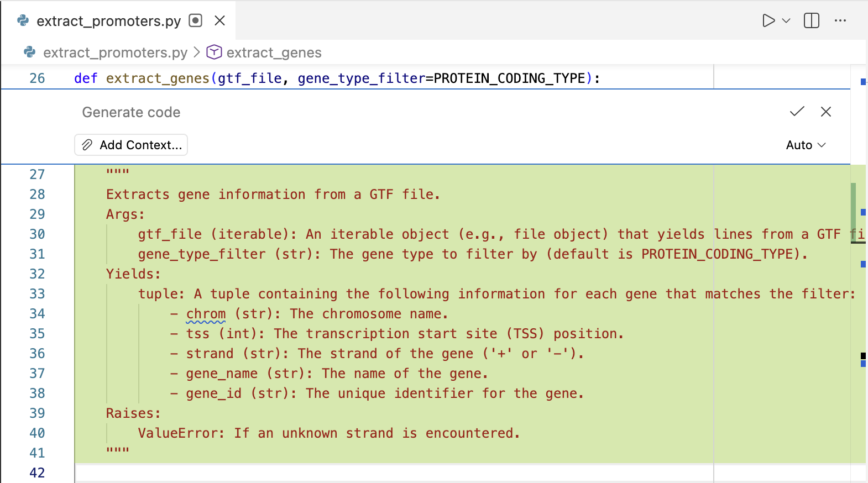Dismiss the inline Generate code prompt

pos(826,112)
